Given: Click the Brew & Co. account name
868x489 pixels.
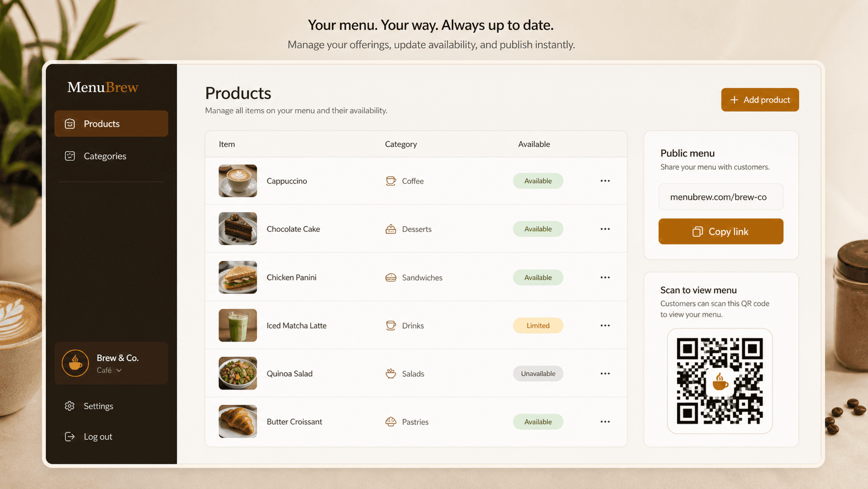Looking at the screenshot, I should (118, 358).
